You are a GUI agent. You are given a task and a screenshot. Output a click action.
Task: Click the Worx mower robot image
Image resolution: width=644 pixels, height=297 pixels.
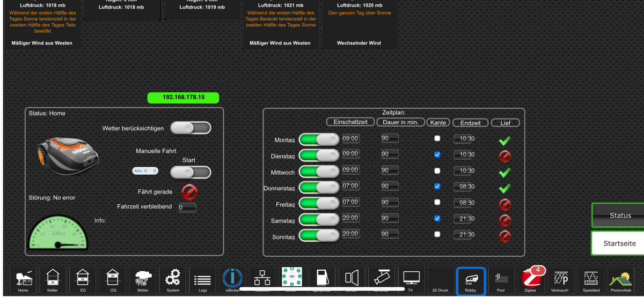(x=68, y=155)
